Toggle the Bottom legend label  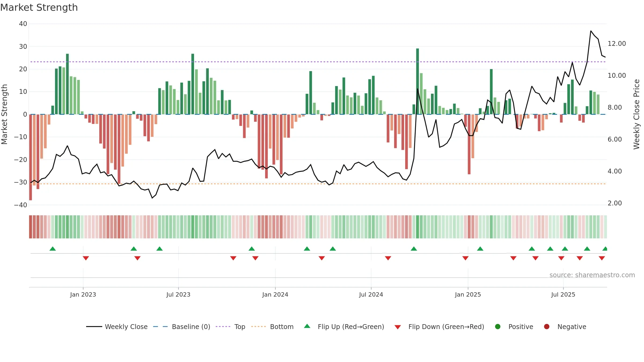282,327
